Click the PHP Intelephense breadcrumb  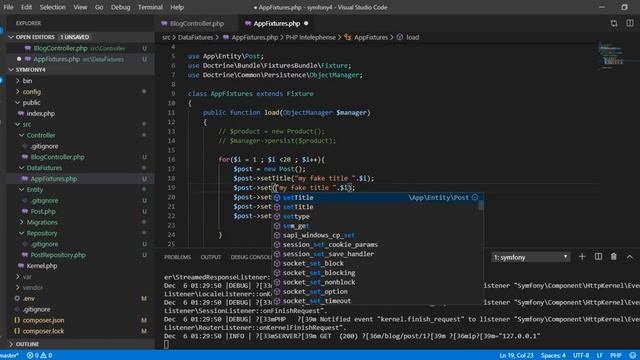coord(311,37)
